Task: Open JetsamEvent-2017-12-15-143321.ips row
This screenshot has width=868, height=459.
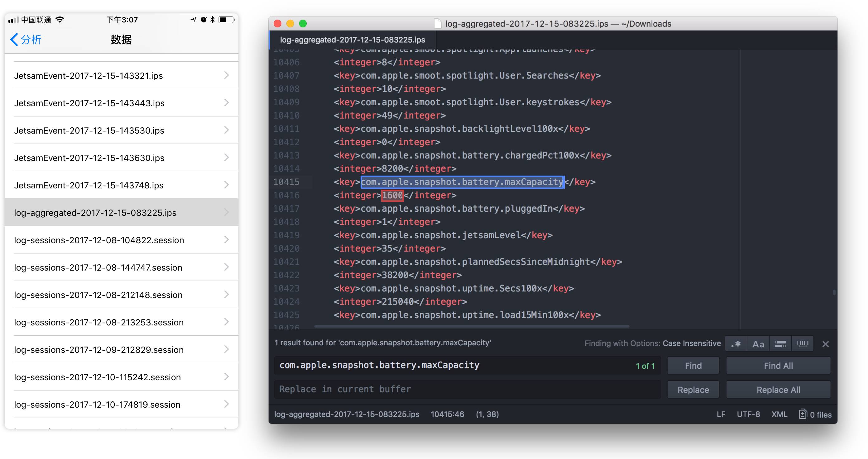Action: click(x=121, y=75)
